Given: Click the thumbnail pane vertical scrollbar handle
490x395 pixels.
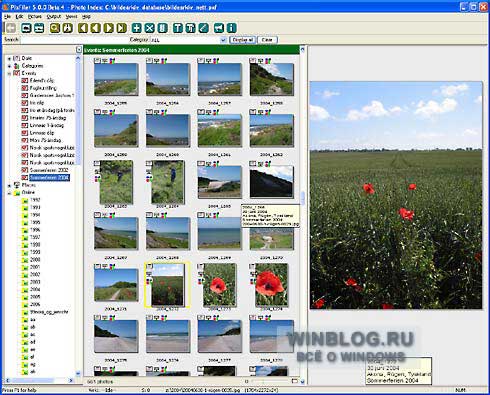Looking at the screenshot, I should 303,198.
